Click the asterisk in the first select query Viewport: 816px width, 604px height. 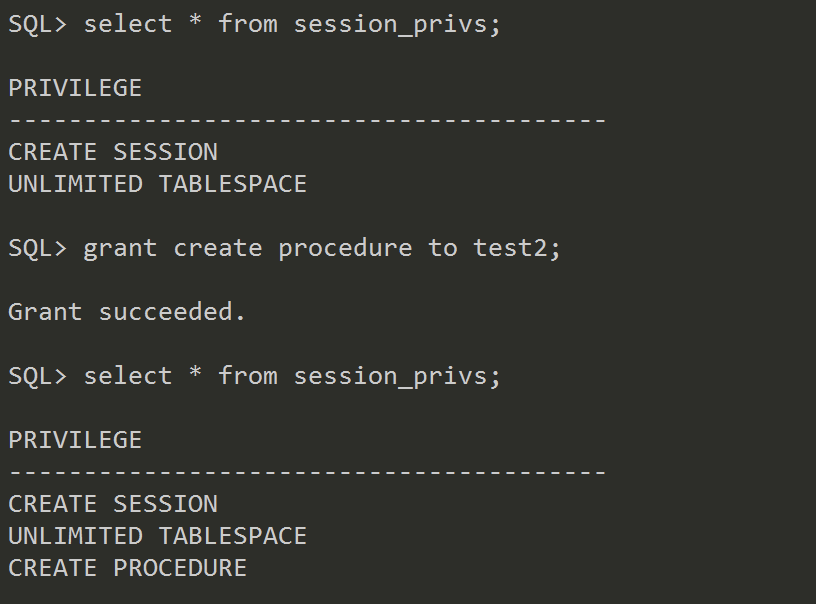point(196,24)
